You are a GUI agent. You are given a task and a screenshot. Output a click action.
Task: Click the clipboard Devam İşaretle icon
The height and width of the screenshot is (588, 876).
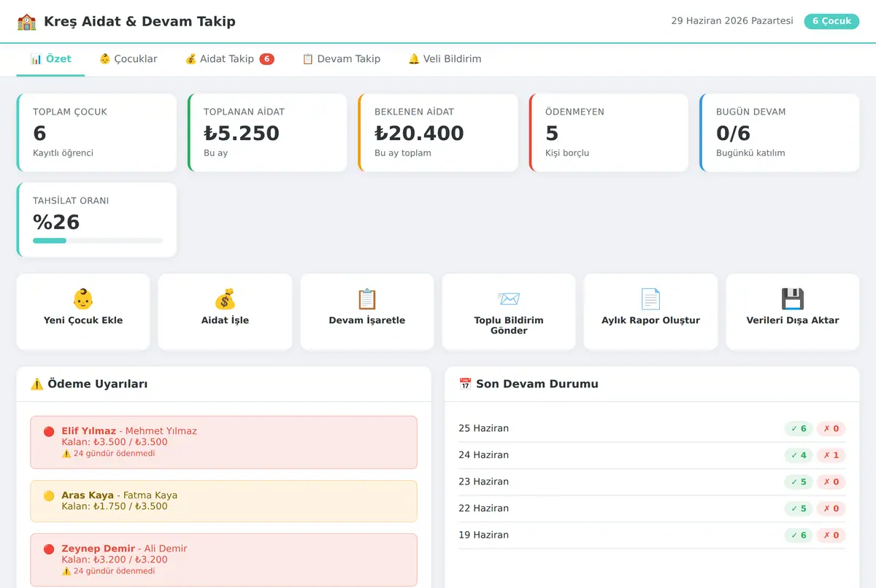click(366, 299)
